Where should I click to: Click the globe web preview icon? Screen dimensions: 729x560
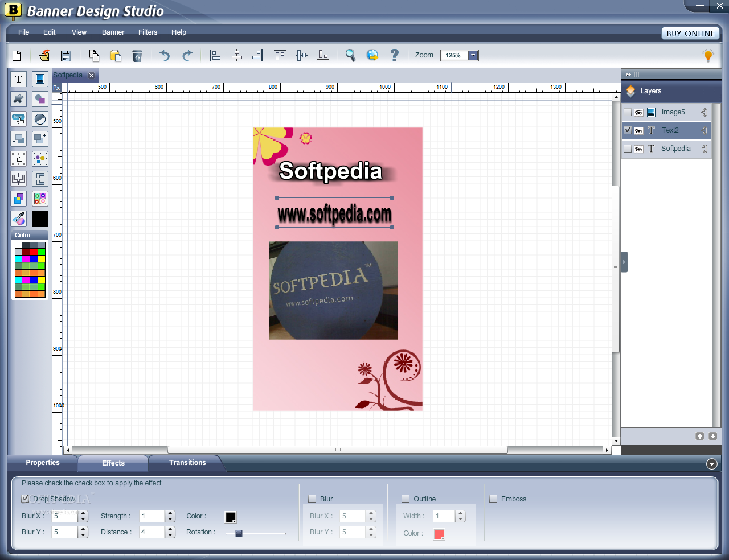tap(372, 55)
